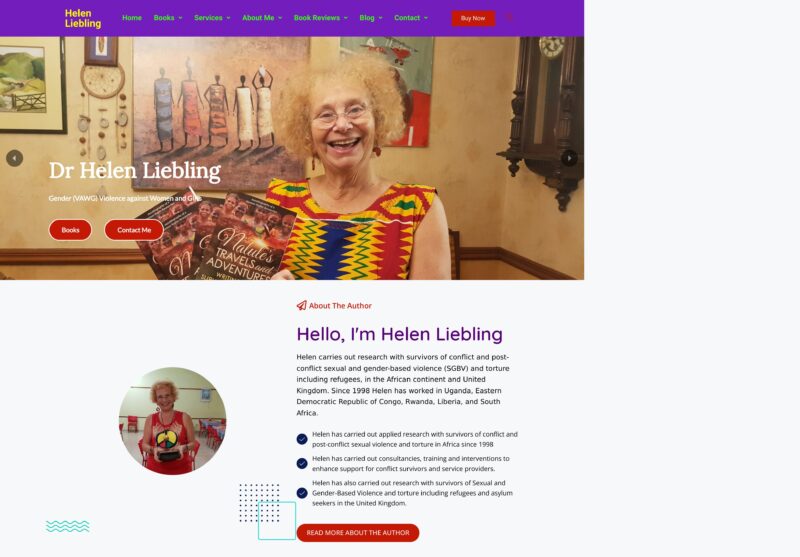800x557 pixels.
Task: Click the third blue checkmark bullet icon
Action: point(302,493)
